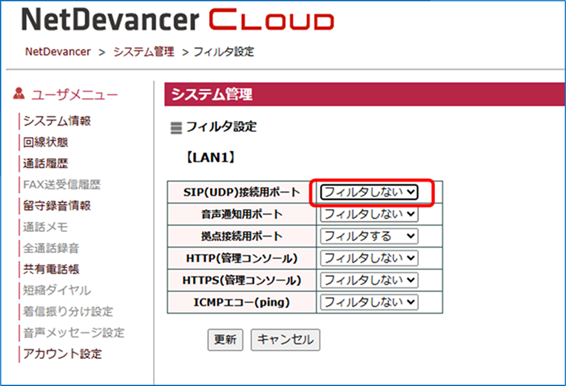The height and width of the screenshot is (386, 566).
Task: Open the ICMPエコー(ping) filter dropdown
Action: tap(369, 302)
